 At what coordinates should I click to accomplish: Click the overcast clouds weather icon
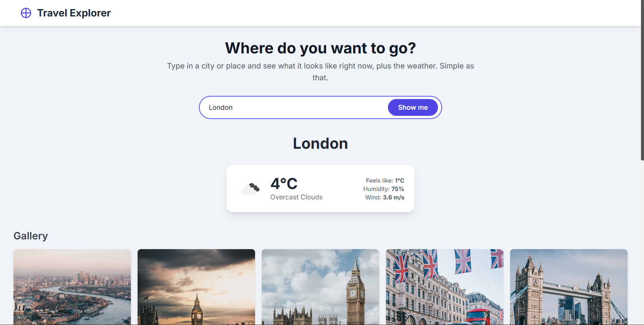pyautogui.click(x=250, y=188)
